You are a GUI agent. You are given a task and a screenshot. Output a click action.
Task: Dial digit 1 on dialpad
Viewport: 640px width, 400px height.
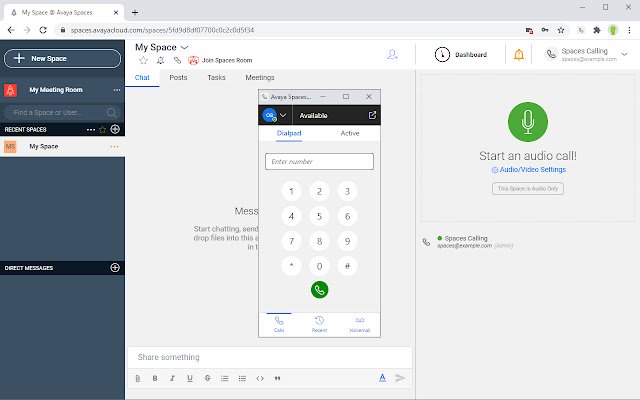(291, 191)
